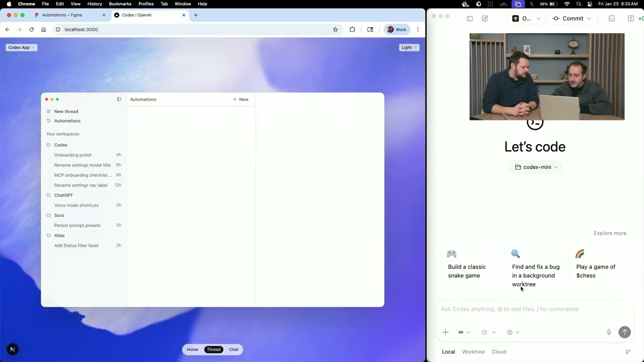Open the Profiles menu
This screenshot has height=362, width=644.
coord(146,4)
